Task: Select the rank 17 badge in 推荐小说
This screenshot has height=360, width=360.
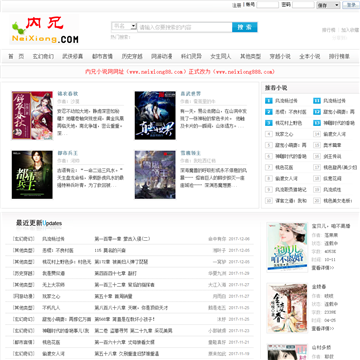Action: tap(317, 167)
